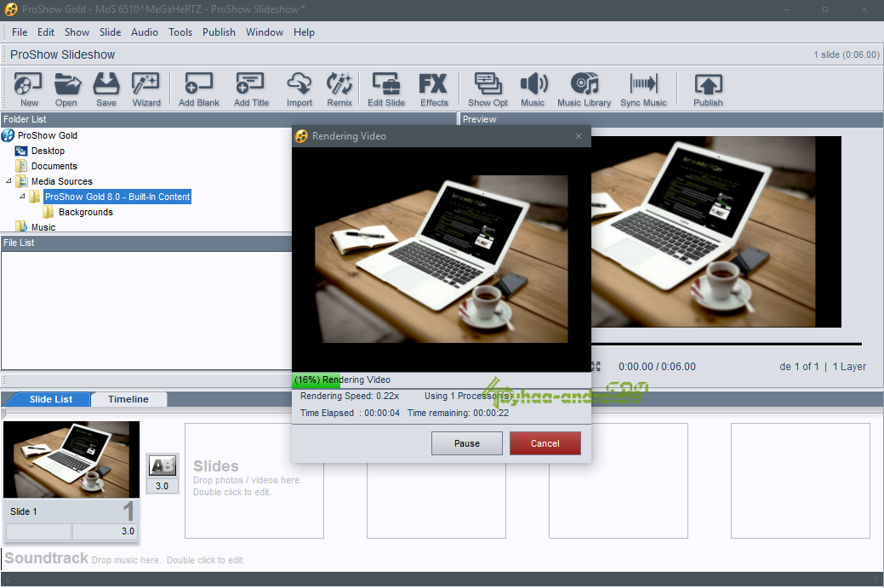Screen dimensions: 884x588
Task: Click the Add Title slide icon
Action: tap(251, 89)
